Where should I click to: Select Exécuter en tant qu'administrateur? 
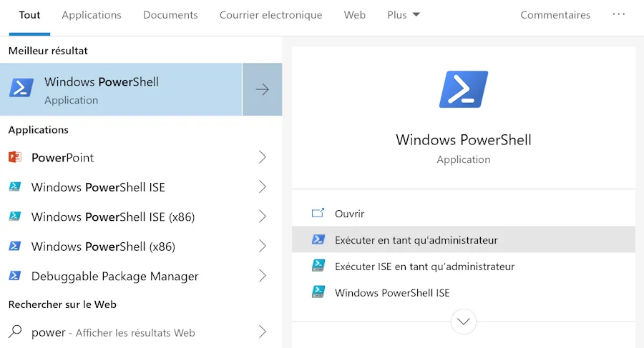[x=463, y=239]
